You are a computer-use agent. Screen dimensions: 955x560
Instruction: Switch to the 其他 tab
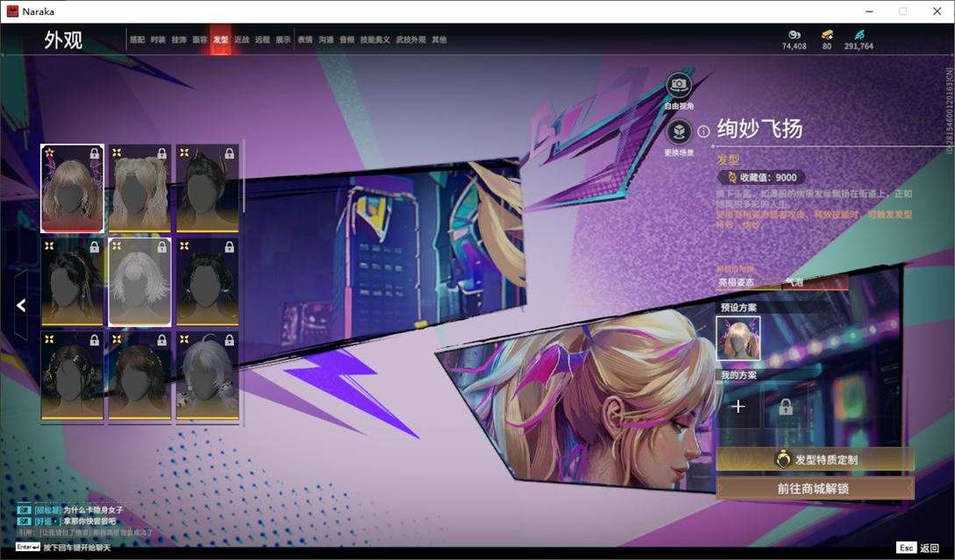(439, 39)
